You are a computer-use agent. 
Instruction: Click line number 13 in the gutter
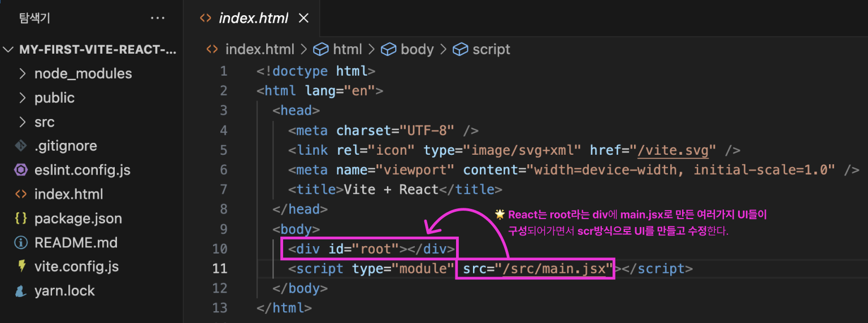[220, 308]
